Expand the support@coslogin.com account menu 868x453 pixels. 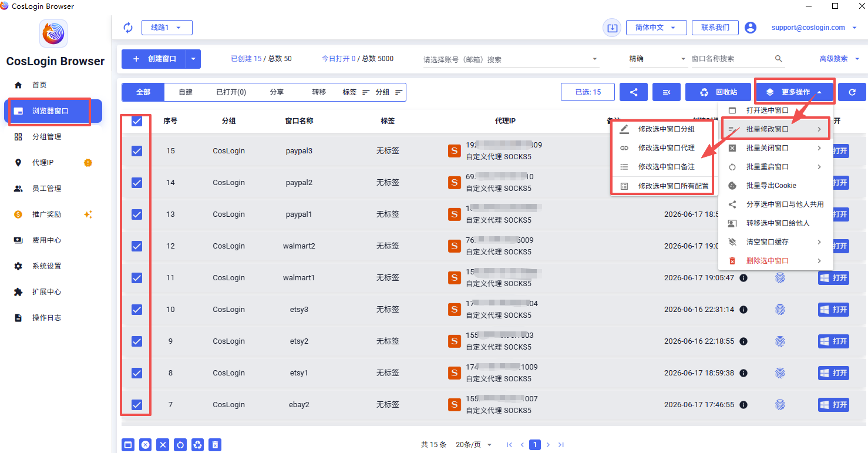814,28
